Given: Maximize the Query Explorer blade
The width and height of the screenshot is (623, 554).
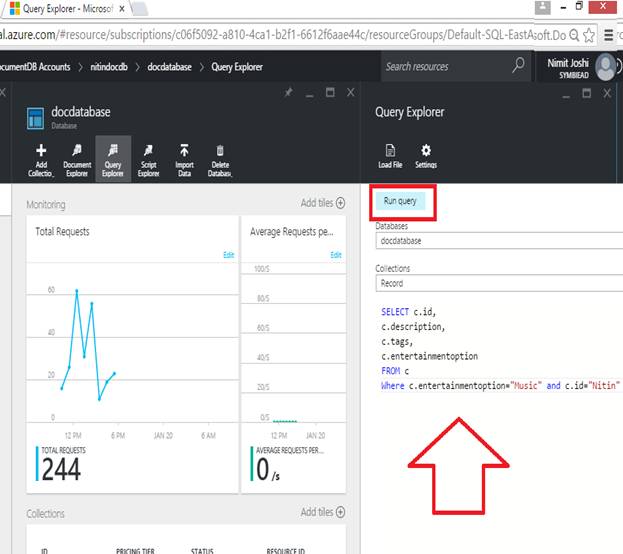Looking at the screenshot, I should tap(586, 93).
